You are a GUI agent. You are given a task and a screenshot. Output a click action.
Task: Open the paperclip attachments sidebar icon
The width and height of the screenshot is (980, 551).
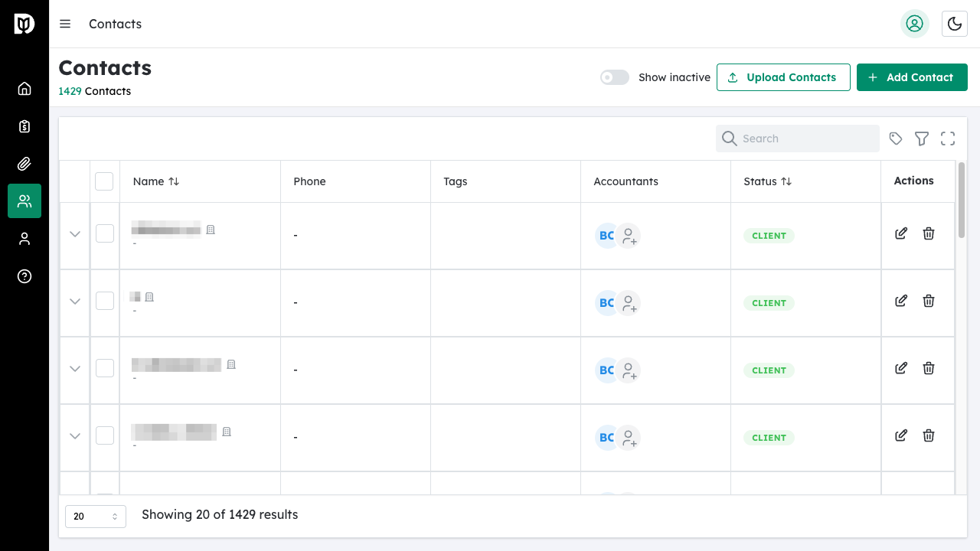point(24,164)
